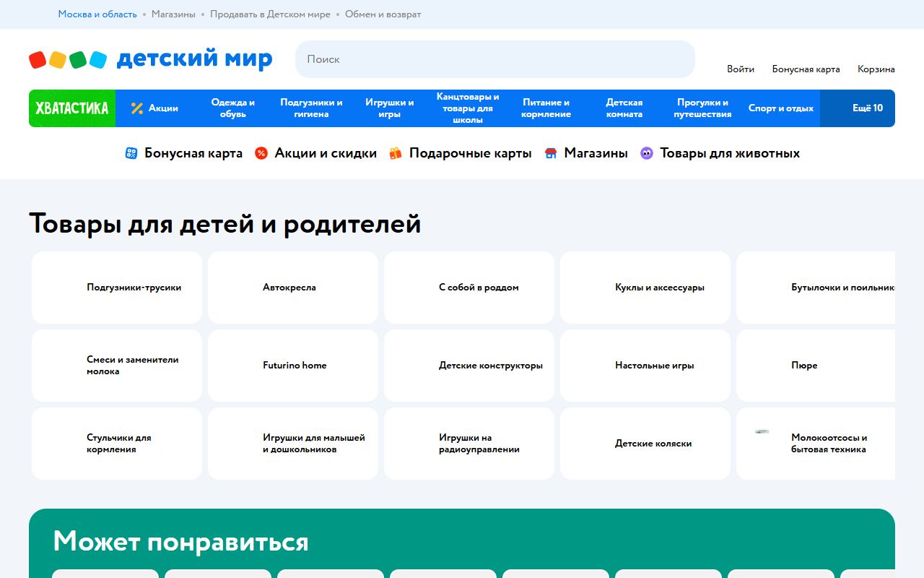
Task: Open Настольные игры card
Action: pyautogui.click(x=645, y=366)
